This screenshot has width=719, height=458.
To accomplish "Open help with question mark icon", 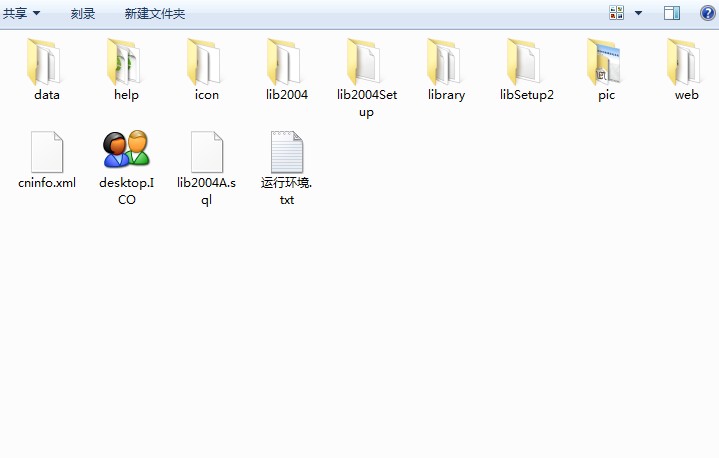I will coord(708,13).
